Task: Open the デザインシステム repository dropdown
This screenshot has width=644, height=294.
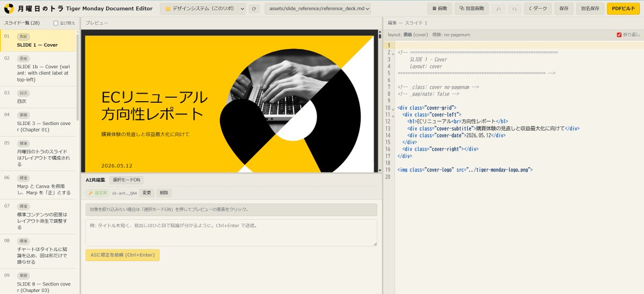Action: [x=203, y=9]
